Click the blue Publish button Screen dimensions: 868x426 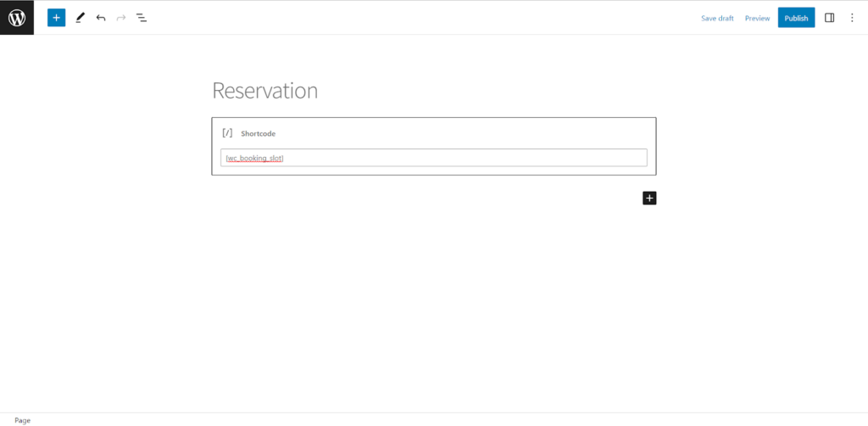796,18
